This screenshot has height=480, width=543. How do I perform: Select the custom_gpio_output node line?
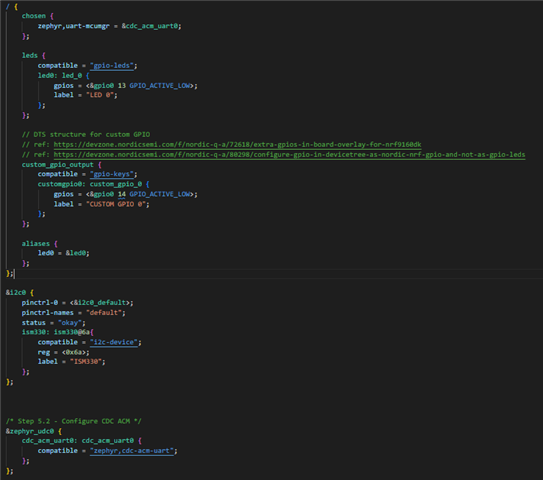(x=61, y=165)
